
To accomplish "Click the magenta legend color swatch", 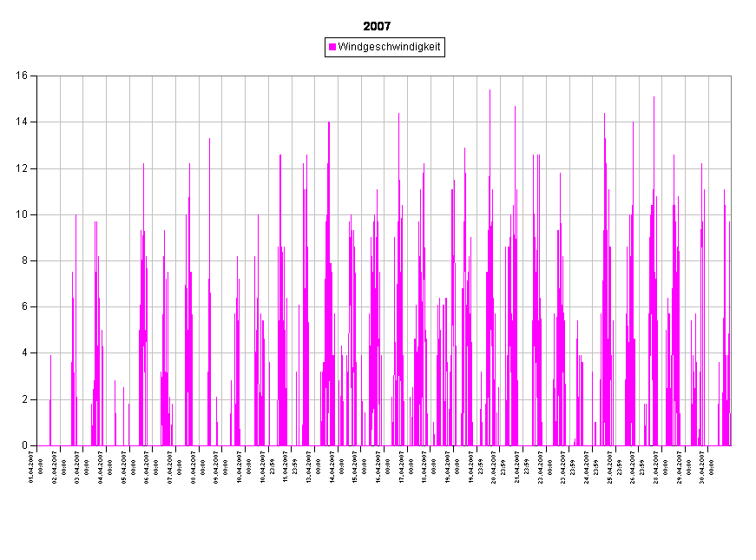I will tap(332, 47).
